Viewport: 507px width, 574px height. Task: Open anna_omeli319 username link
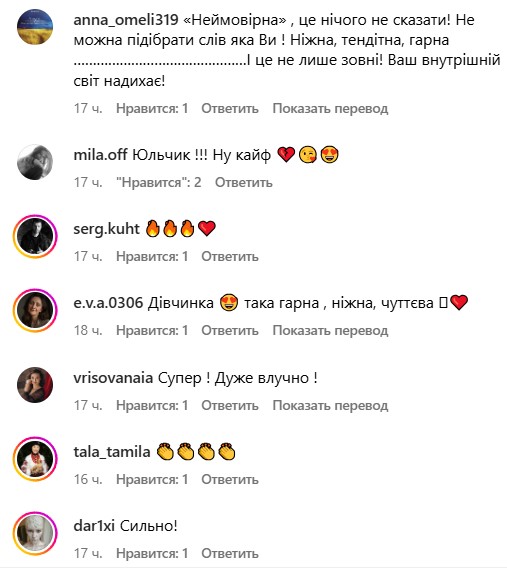tap(126, 20)
